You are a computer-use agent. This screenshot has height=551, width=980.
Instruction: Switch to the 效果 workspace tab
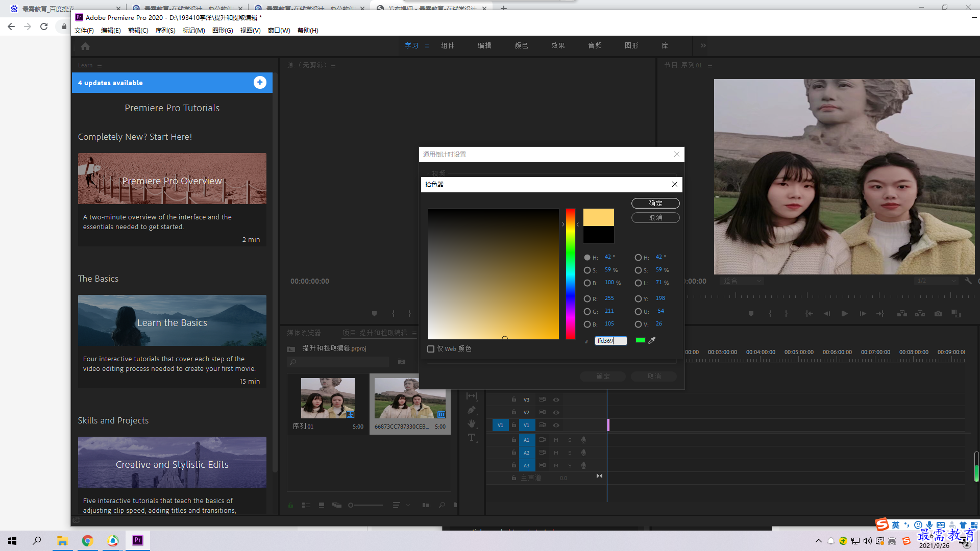point(558,45)
